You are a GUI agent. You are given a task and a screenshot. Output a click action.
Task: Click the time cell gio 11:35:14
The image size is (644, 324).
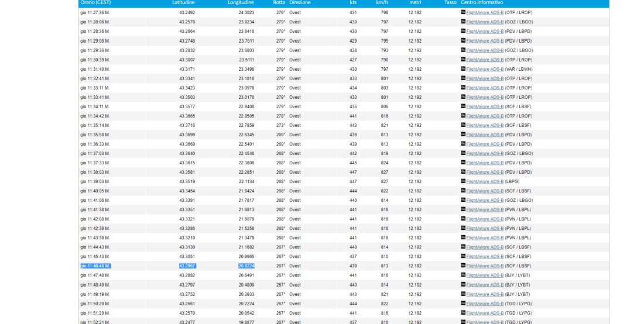coord(95,126)
